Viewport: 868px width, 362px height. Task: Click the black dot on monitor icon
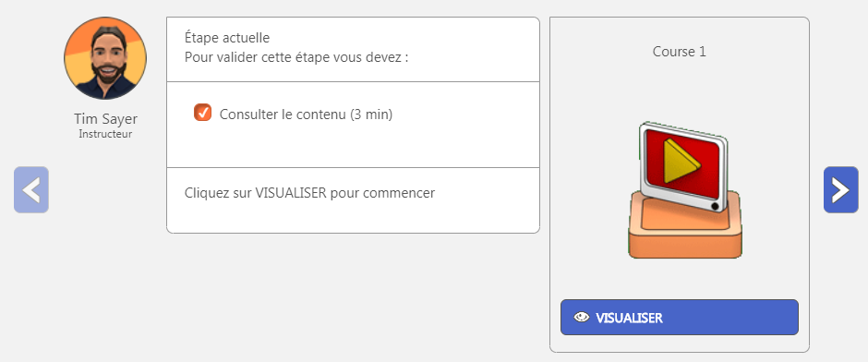(x=715, y=207)
